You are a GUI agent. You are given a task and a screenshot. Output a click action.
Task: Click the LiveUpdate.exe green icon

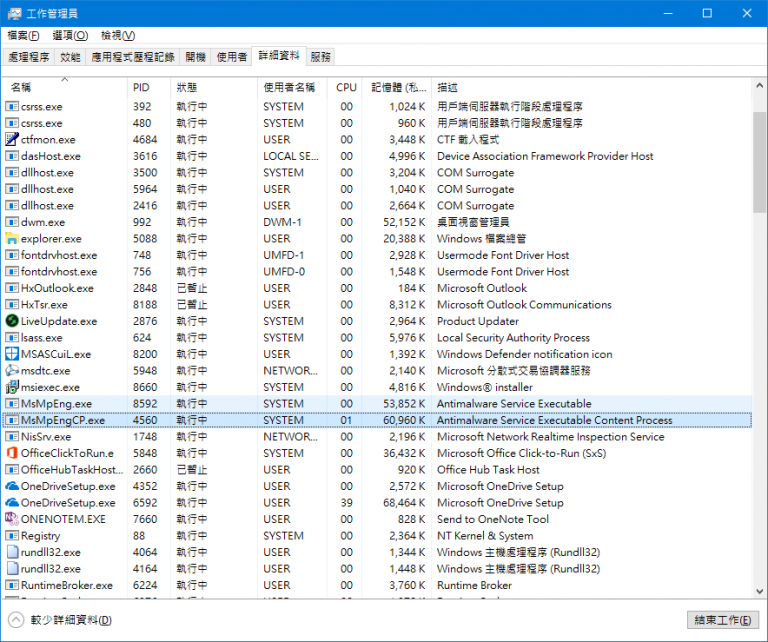(x=12, y=321)
